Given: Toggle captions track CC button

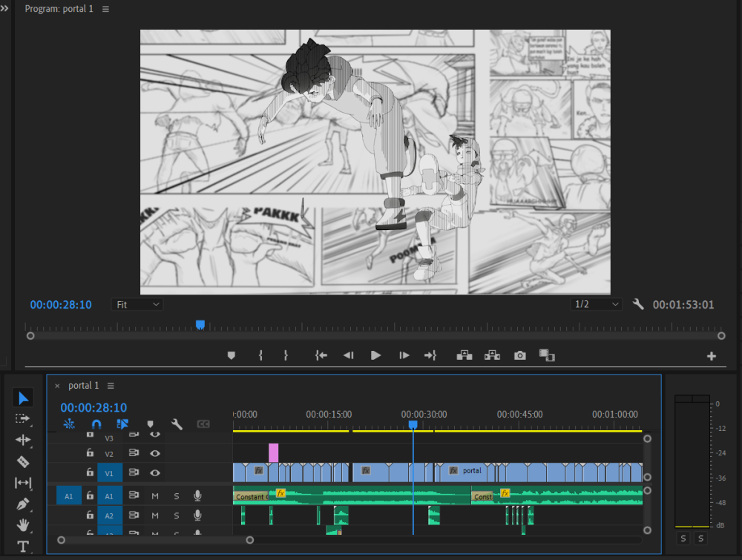Looking at the screenshot, I should click(x=203, y=424).
